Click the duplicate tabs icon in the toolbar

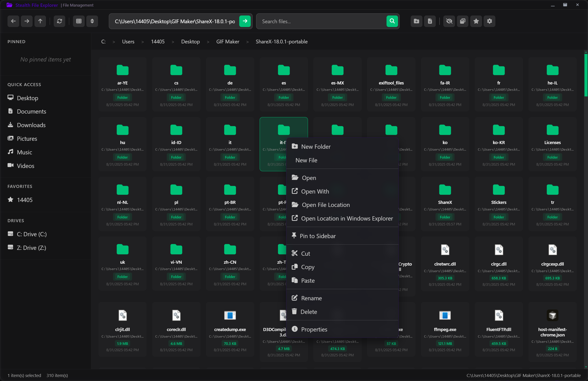pyautogui.click(x=463, y=21)
